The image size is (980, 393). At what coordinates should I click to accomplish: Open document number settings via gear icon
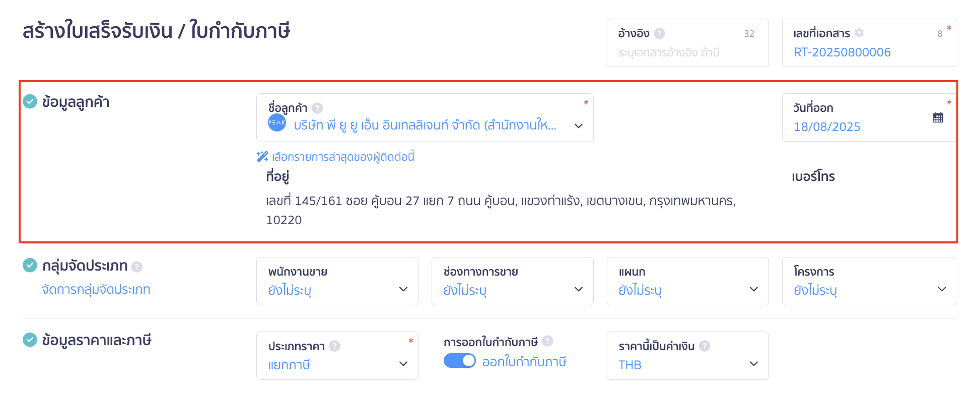pos(859,33)
